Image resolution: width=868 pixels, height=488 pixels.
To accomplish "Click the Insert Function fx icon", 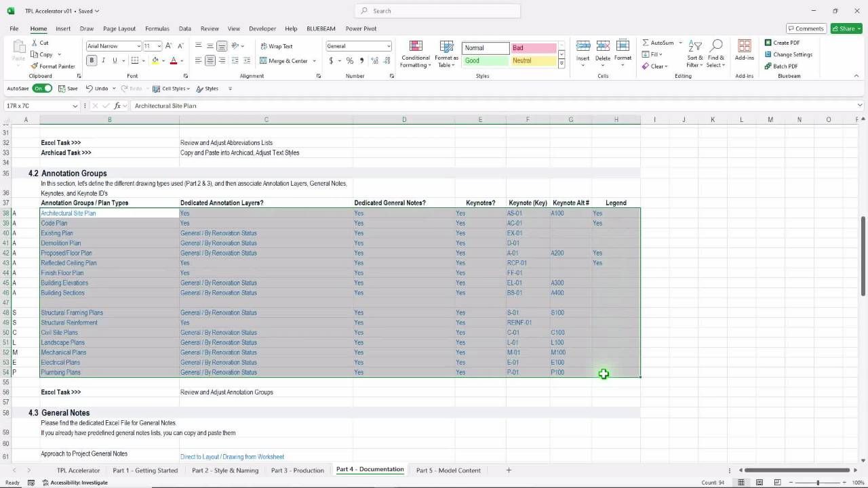I will point(117,106).
